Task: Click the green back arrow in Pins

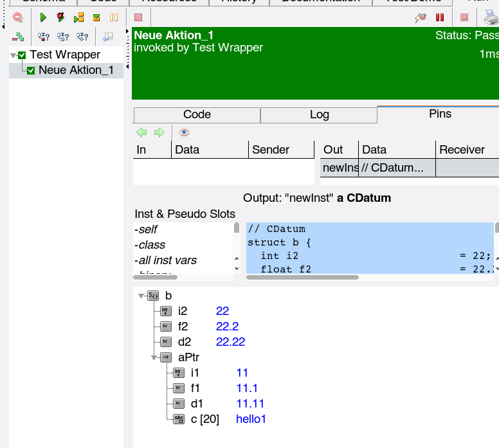Action: click(x=141, y=132)
